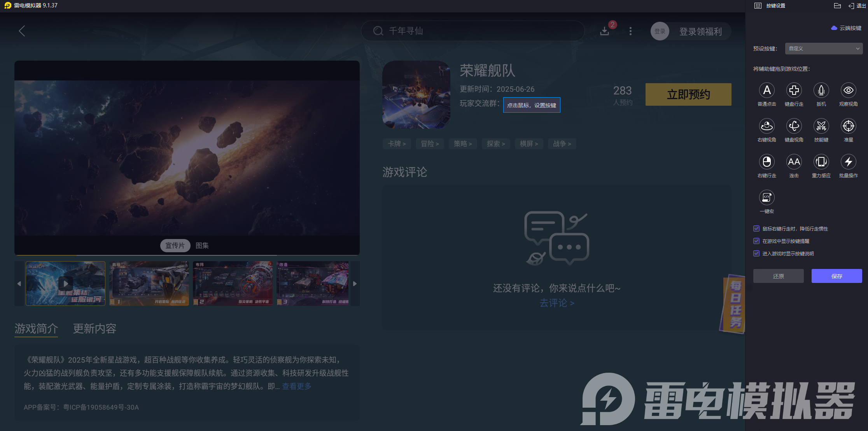Select the 重力感应 gravity sensor icon
This screenshot has height=431, width=868.
click(821, 162)
